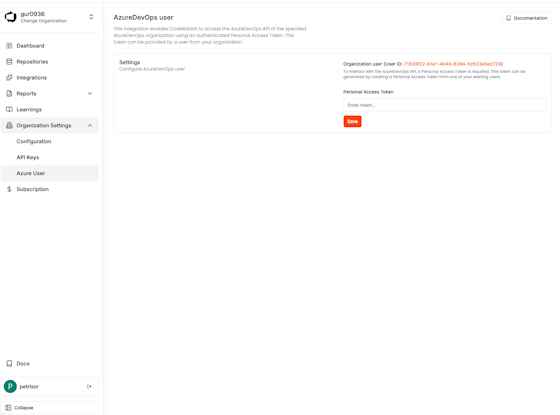Collapse Organization Settings chevron

(90, 125)
